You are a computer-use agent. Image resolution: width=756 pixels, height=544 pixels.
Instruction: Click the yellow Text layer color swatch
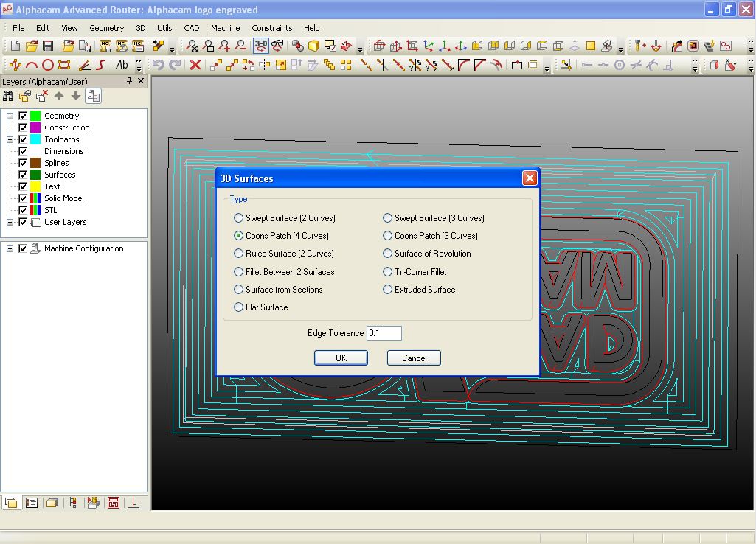(x=35, y=186)
